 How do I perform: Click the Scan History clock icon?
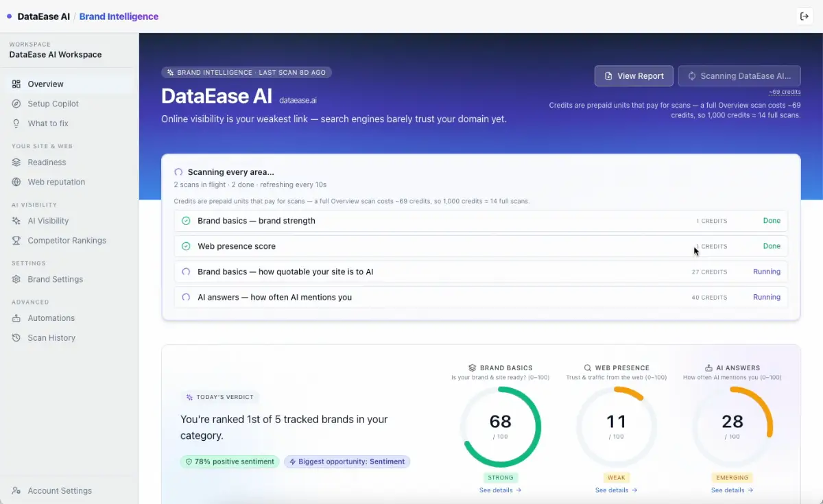pyautogui.click(x=16, y=338)
